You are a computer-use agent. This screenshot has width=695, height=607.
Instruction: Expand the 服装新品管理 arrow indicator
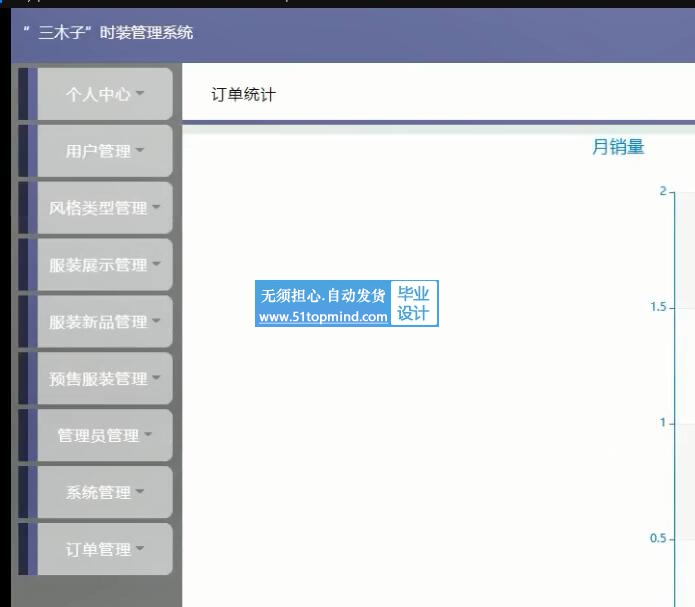point(157,322)
